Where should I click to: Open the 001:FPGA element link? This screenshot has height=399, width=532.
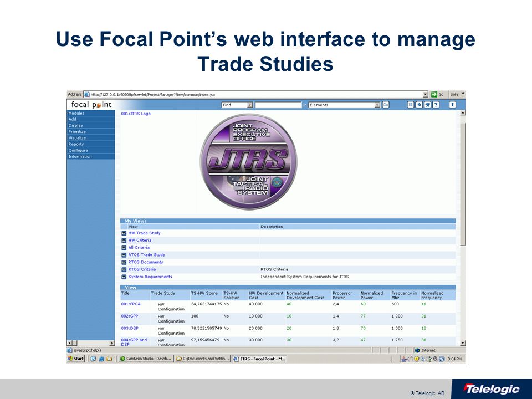tap(131, 304)
